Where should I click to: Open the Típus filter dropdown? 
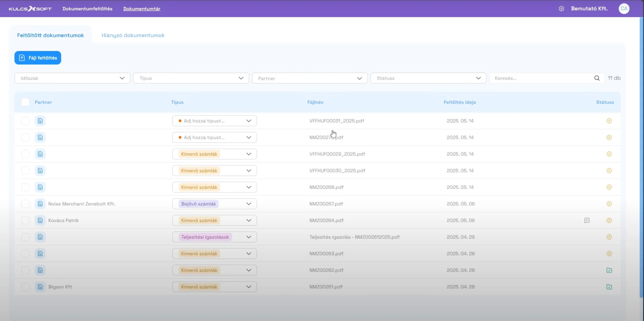coord(191,78)
